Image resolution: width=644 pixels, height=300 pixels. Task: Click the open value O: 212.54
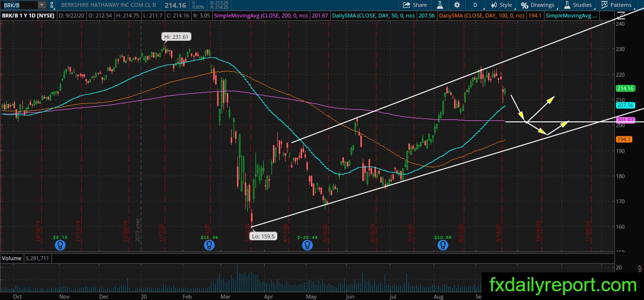coord(100,16)
